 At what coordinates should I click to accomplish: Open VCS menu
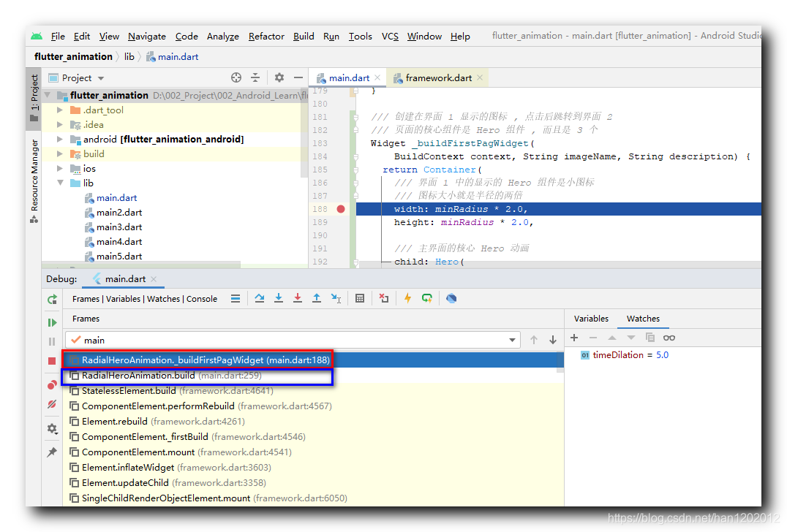[x=390, y=36]
